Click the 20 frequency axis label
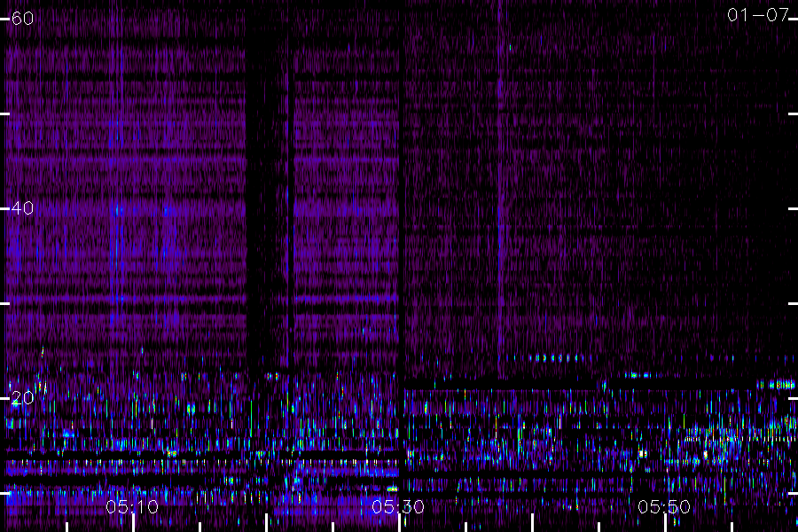798x532 pixels. point(22,397)
